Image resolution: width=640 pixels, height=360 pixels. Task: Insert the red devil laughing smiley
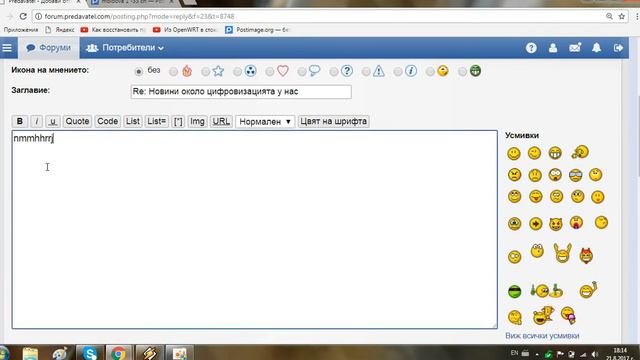(586, 256)
